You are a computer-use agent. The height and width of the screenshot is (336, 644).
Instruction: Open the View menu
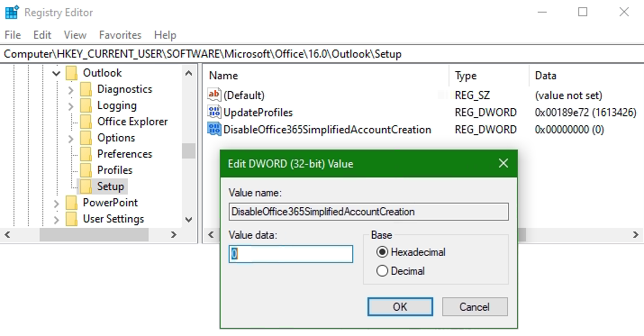point(75,35)
